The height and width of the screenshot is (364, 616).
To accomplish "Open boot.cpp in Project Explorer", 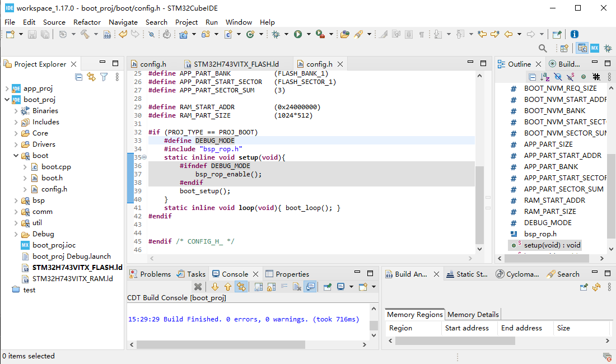I will point(56,166).
